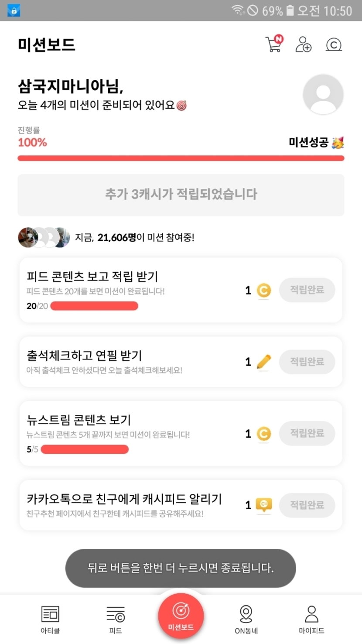The width and height of the screenshot is (362, 644).
Task: Go to the ON동네 tab
Action: tap(246, 619)
